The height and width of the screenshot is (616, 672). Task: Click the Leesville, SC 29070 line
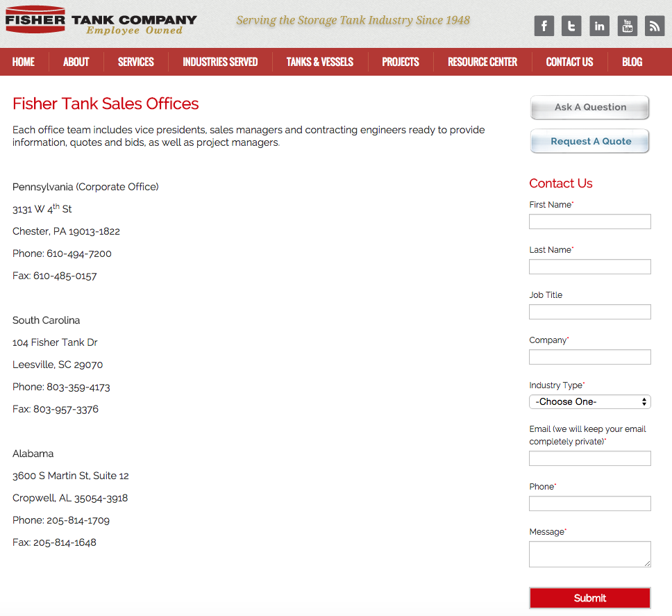(x=58, y=365)
